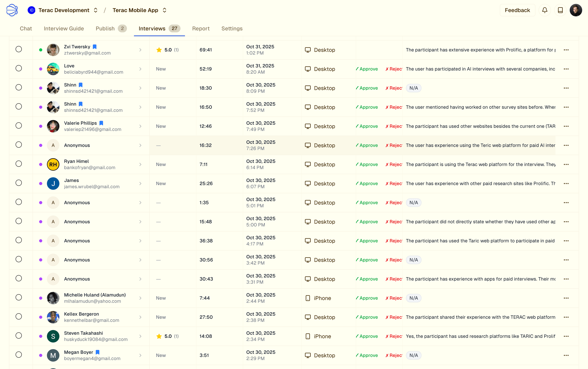588x369 pixels.
Task: Click Ryan Himel's yellow RH avatar
Action: pos(53,164)
